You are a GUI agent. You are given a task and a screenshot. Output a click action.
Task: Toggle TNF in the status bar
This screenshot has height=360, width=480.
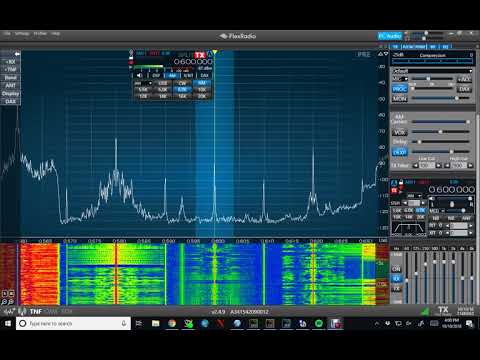click(36, 312)
